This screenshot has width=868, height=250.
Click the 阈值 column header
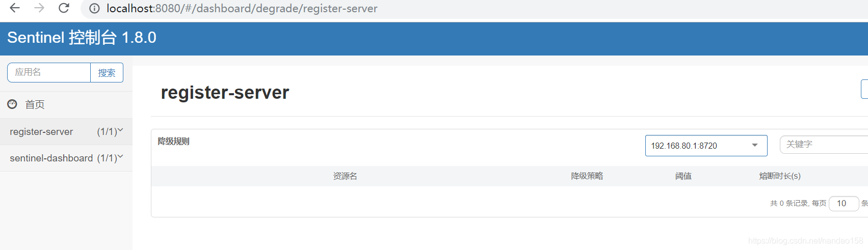coord(683,176)
